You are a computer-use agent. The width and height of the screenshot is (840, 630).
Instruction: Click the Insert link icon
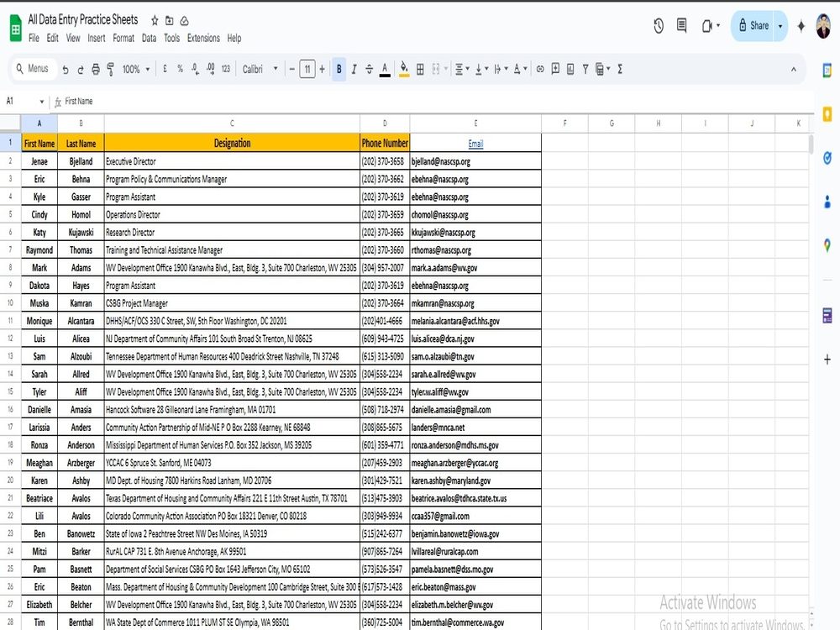[x=540, y=69]
